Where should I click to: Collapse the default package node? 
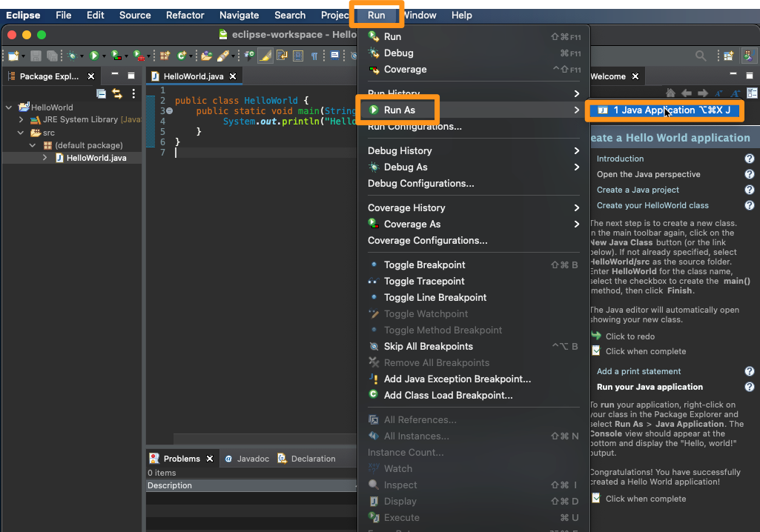(33, 145)
